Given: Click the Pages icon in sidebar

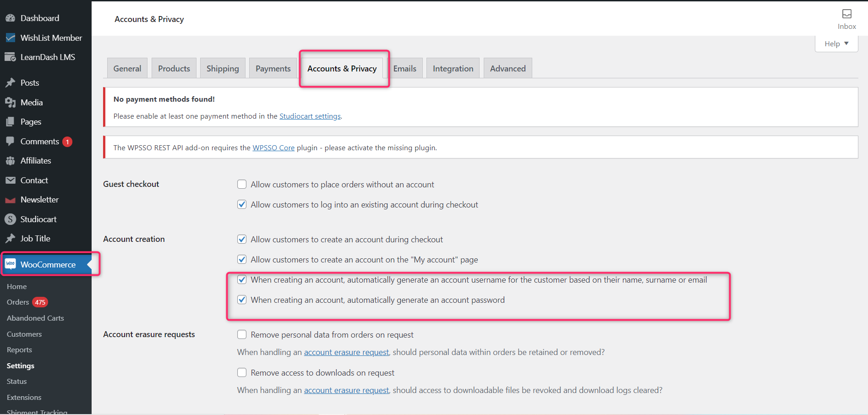Looking at the screenshot, I should [x=10, y=122].
